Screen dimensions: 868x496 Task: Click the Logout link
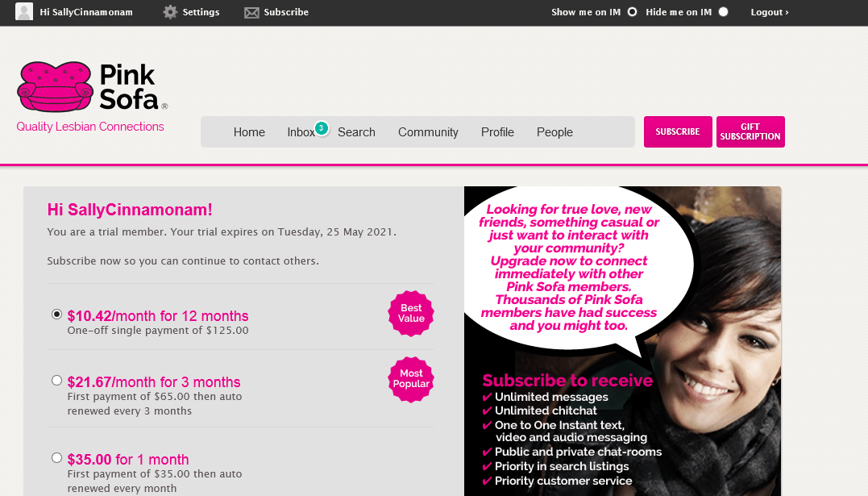pos(770,12)
